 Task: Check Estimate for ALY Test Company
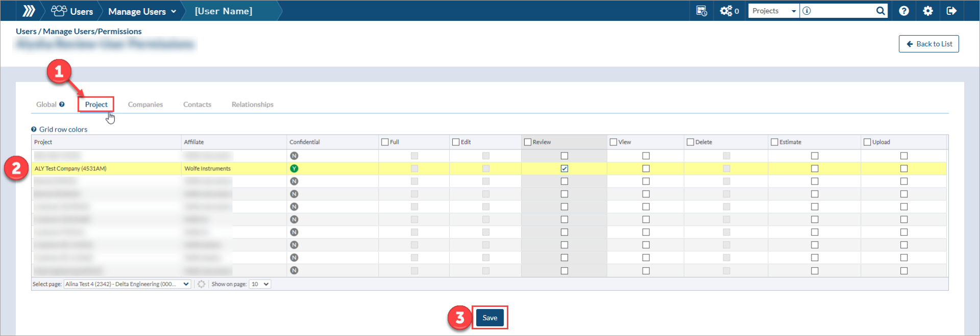[815, 169]
